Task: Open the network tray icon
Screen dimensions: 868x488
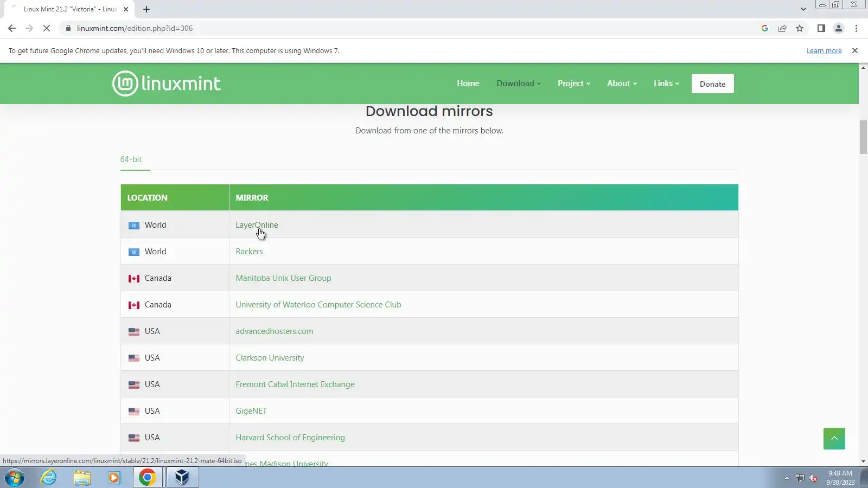Action: 800,478
